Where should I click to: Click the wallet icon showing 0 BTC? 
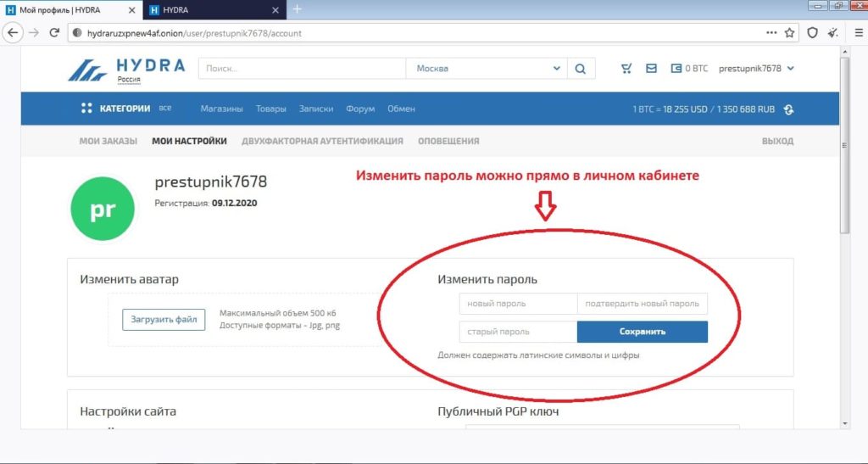click(676, 69)
